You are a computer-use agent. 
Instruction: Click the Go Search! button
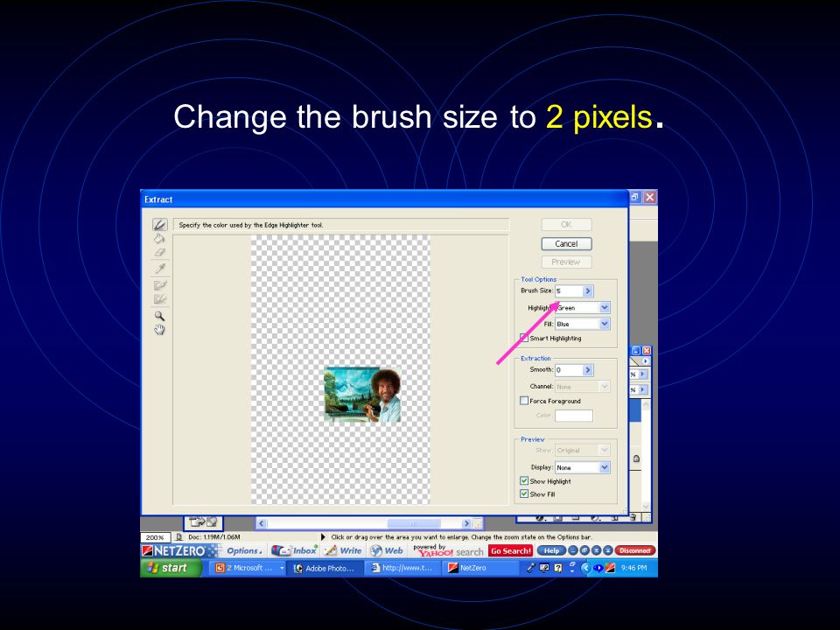click(x=510, y=550)
